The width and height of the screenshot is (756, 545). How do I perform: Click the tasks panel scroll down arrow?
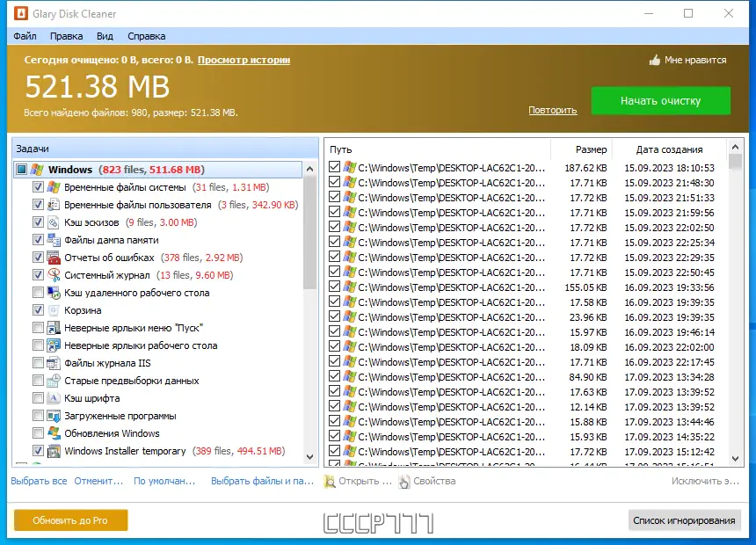(309, 456)
